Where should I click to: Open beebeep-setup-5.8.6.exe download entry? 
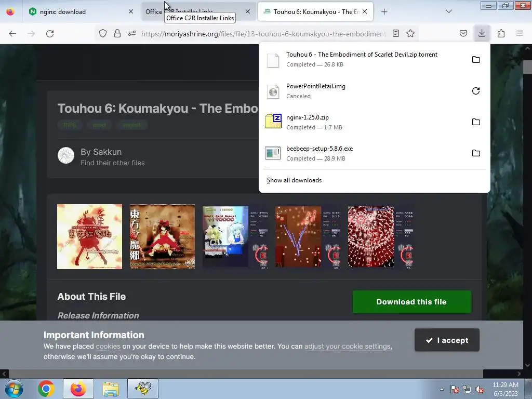point(364,153)
